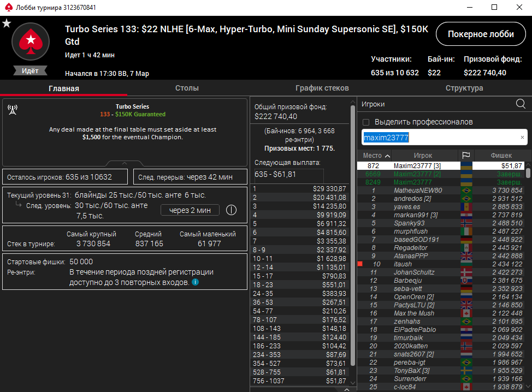This screenshot has height=392, width=532.
Task: Select player row timurbaik
Action: (441, 338)
